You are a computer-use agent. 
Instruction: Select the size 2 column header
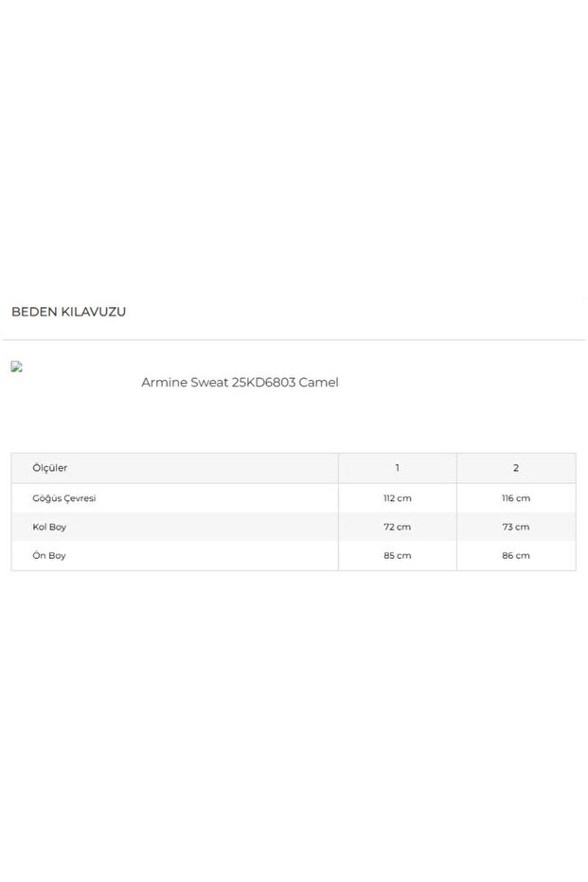click(x=516, y=468)
